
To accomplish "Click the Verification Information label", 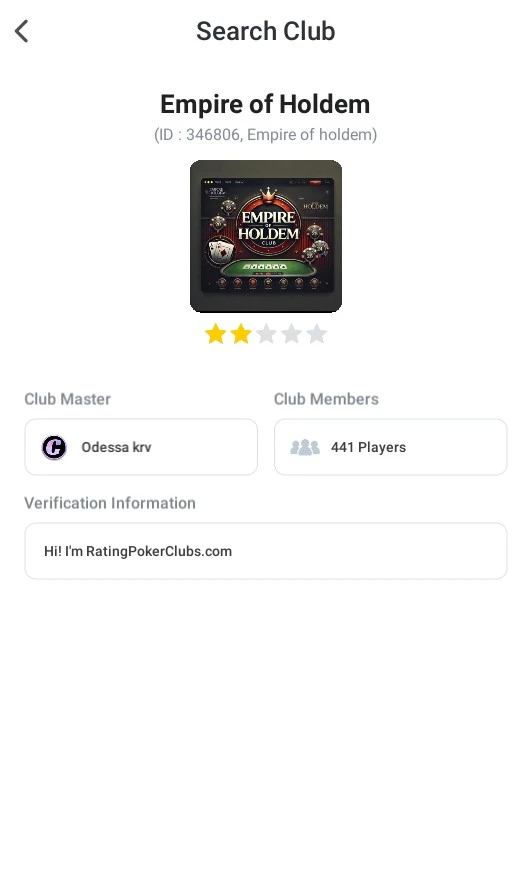I will [110, 503].
